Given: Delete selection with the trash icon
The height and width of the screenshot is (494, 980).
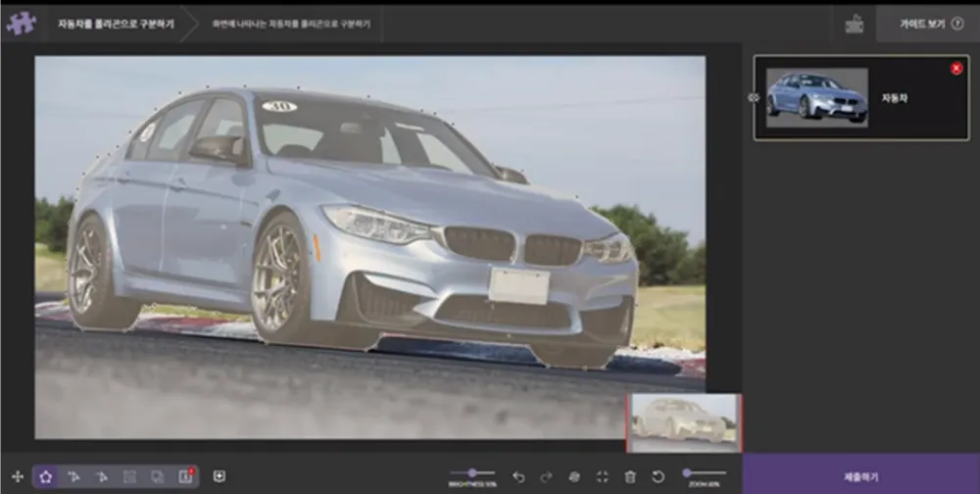Looking at the screenshot, I should (x=630, y=476).
